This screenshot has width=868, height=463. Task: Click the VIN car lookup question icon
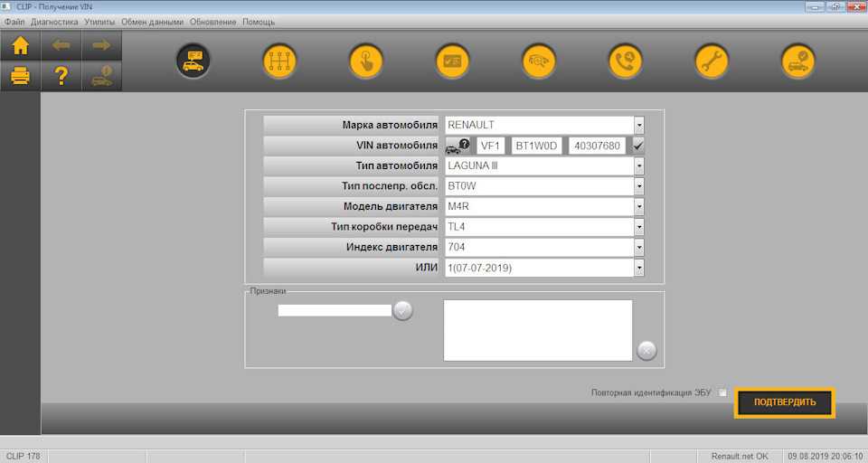[458, 146]
